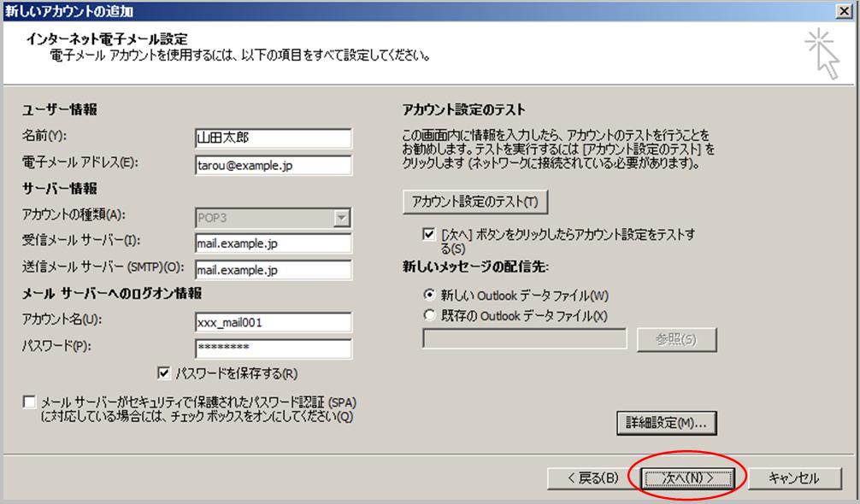Open 詳細設定 advanced settings
Viewport: 860px width, 504px height.
point(666,423)
